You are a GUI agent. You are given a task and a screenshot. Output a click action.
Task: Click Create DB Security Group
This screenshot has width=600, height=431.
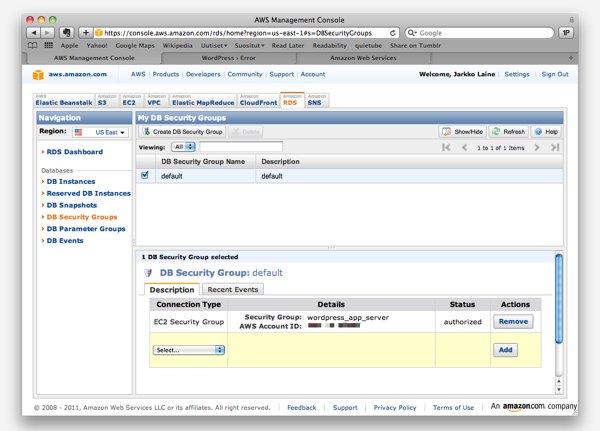tap(182, 131)
